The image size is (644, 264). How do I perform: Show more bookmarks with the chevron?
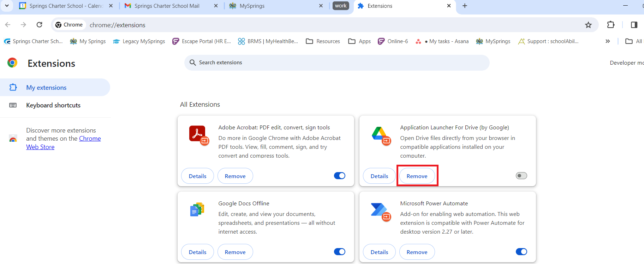(x=608, y=41)
